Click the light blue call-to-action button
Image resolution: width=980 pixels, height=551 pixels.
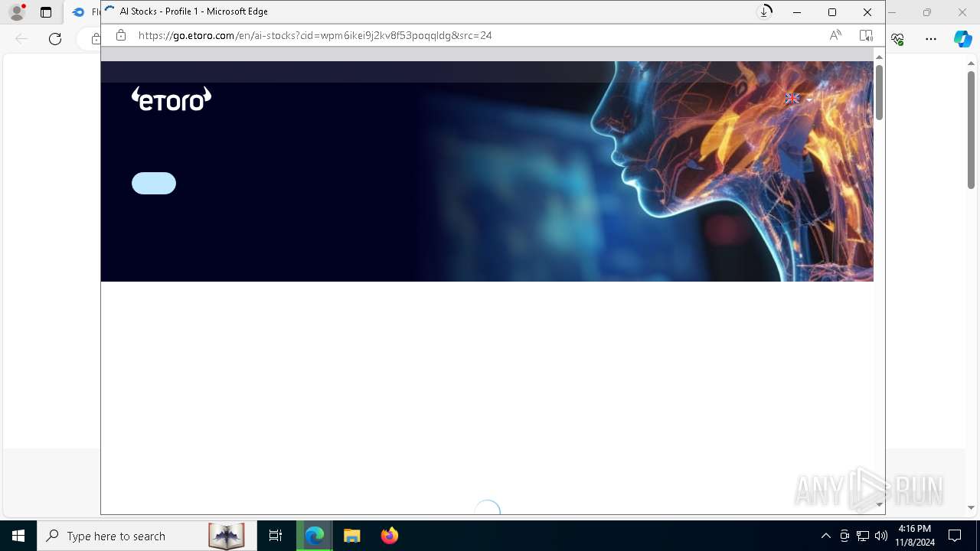(x=154, y=183)
